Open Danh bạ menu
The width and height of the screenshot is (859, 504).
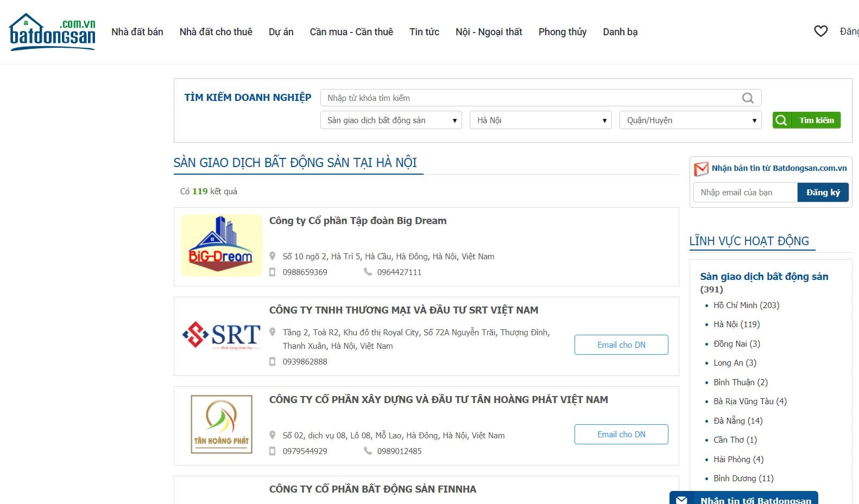620,32
